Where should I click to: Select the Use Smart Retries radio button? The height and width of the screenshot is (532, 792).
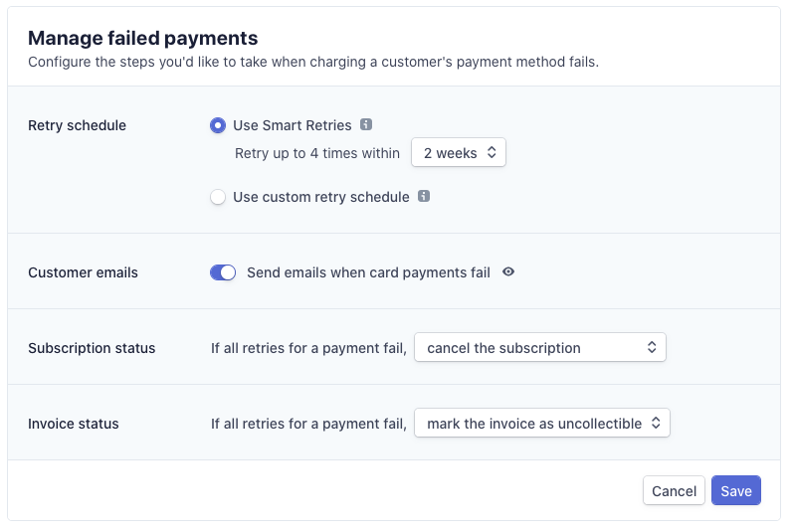point(218,125)
